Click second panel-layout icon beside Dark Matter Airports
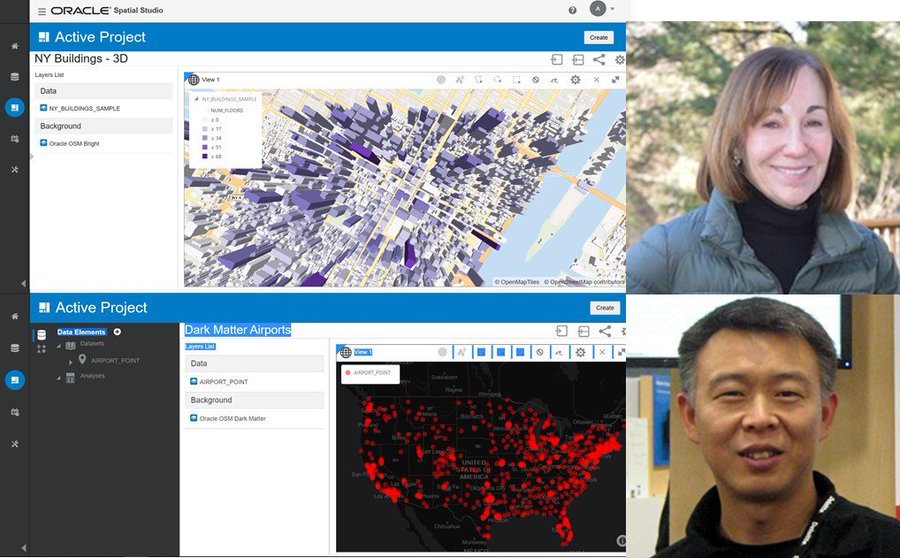This screenshot has width=900, height=558. point(584,331)
